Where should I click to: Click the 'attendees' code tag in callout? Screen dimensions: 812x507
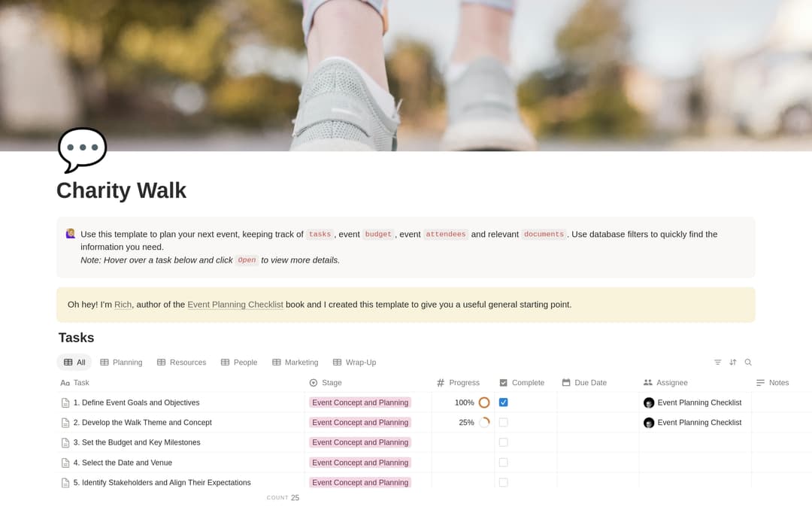click(445, 234)
